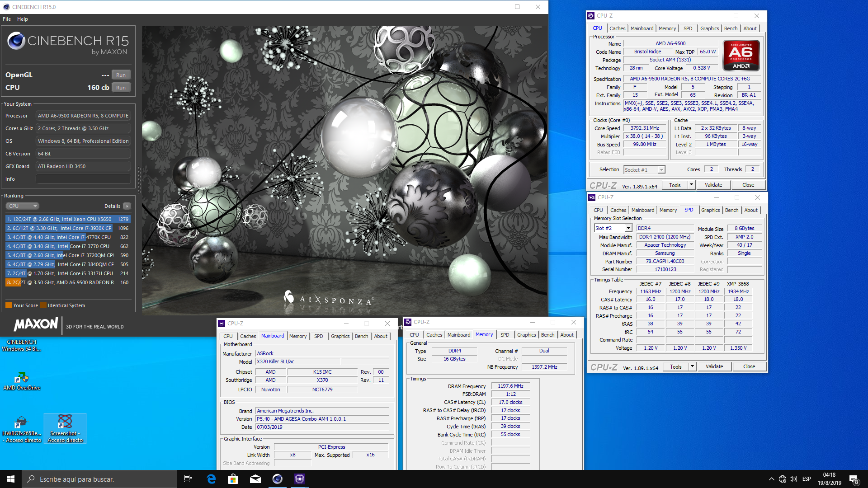868x488 pixels.
Task: Select Xeon X5650 ranking entry
Action: coord(68,219)
